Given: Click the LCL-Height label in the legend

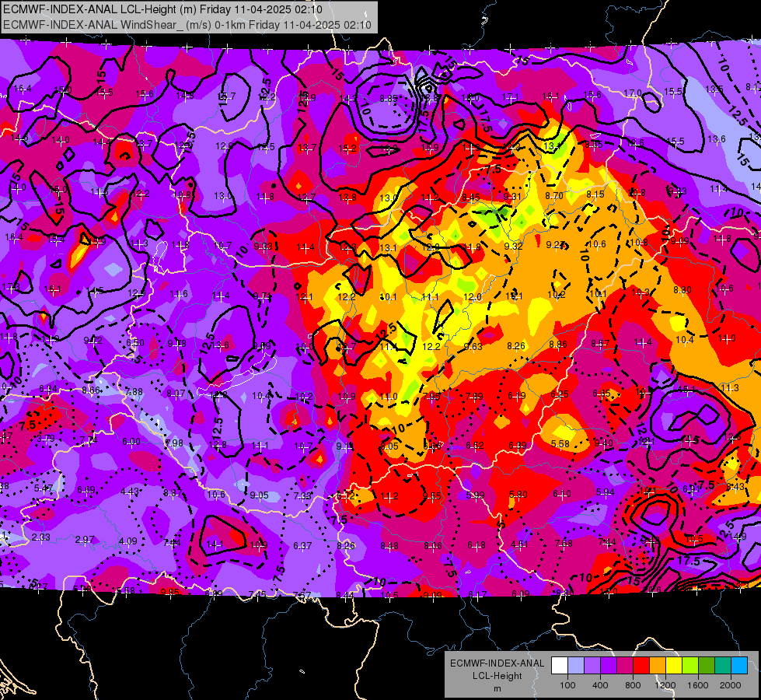Looking at the screenshot, I should coord(497,676).
